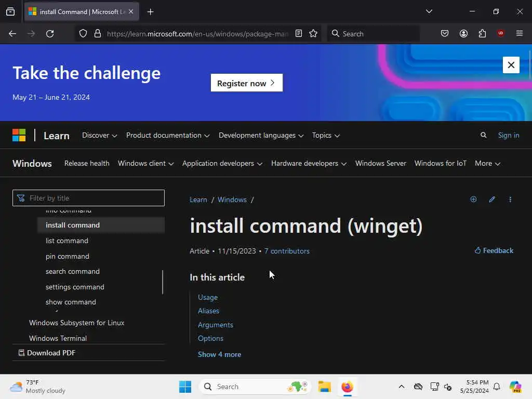Expand Show 4 more article links
Viewport: 532px width, 399px height.
tap(220, 354)
